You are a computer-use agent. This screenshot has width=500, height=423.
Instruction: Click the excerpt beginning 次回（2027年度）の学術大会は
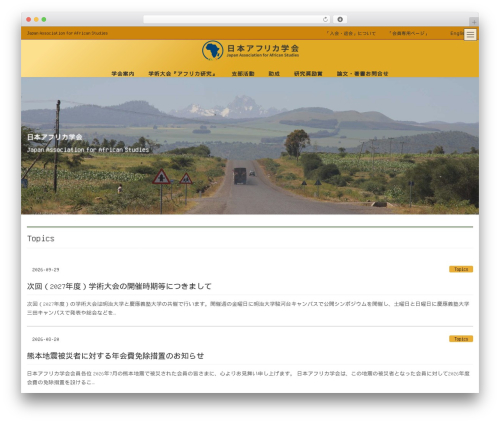point(248,308)
